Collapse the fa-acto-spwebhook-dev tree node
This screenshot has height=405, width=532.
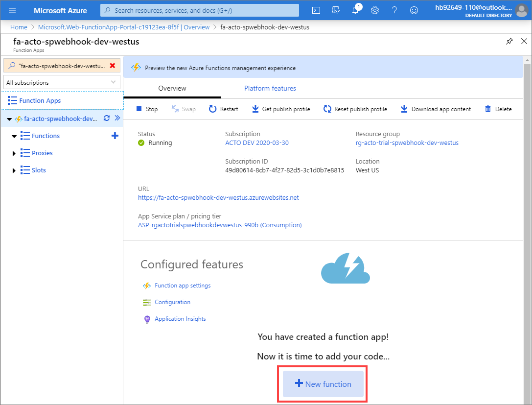pos(9,119)
